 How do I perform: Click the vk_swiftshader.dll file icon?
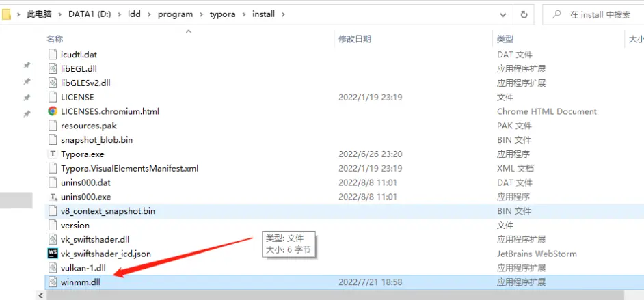point(52,239)
